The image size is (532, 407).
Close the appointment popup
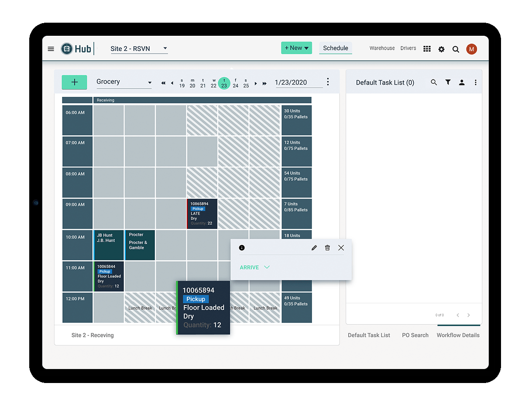(341, 248)
